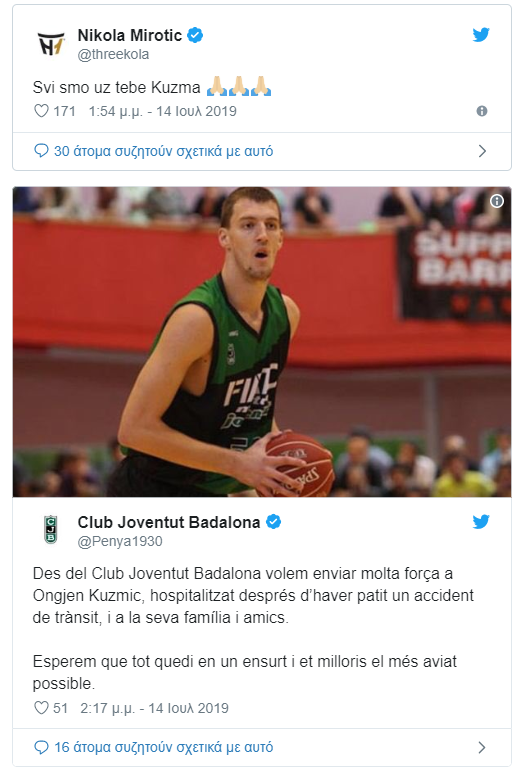Viewport: 515px width, 767px height.
Task: Click Nikola Mirotic profile avatar
Action: coord(51,44)
